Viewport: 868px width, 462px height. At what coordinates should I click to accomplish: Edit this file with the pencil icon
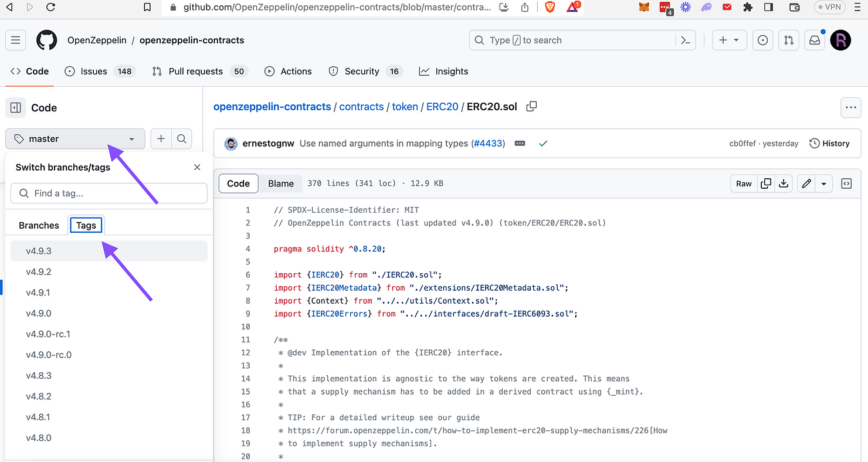pyautogui.click(x=806, y=184)
